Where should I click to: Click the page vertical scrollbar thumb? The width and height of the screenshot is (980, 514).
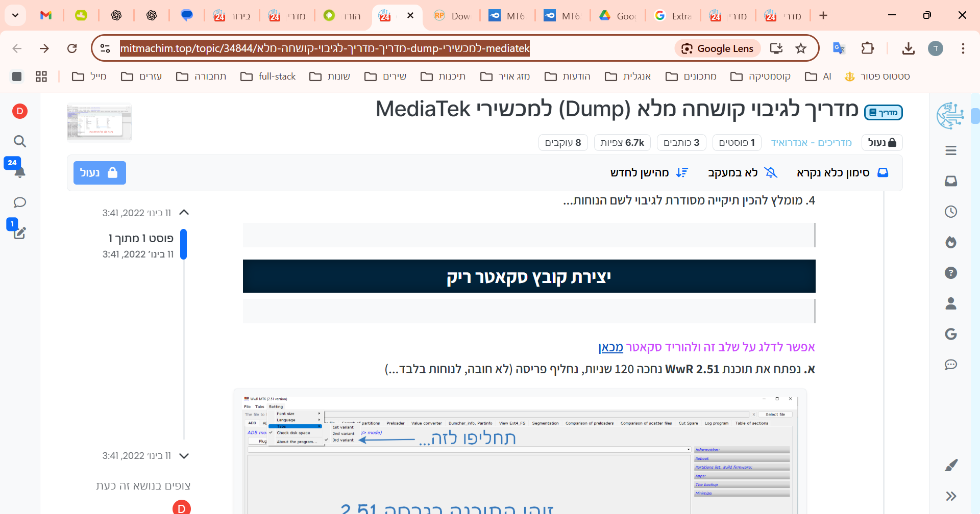(x=975, y=116)
